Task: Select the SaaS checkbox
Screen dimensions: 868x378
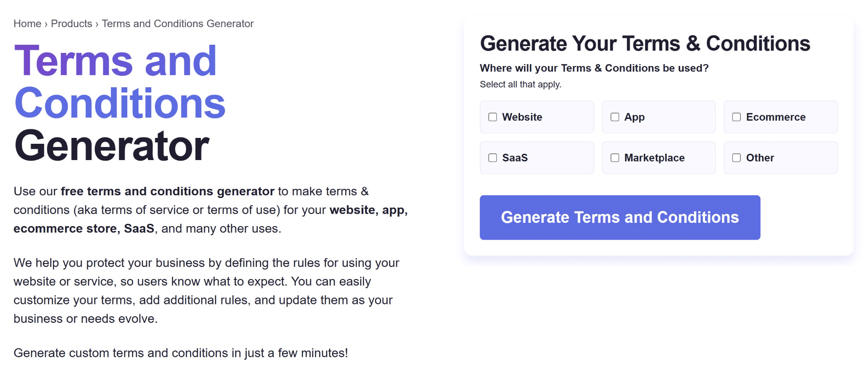Action: tap(493, 158)
